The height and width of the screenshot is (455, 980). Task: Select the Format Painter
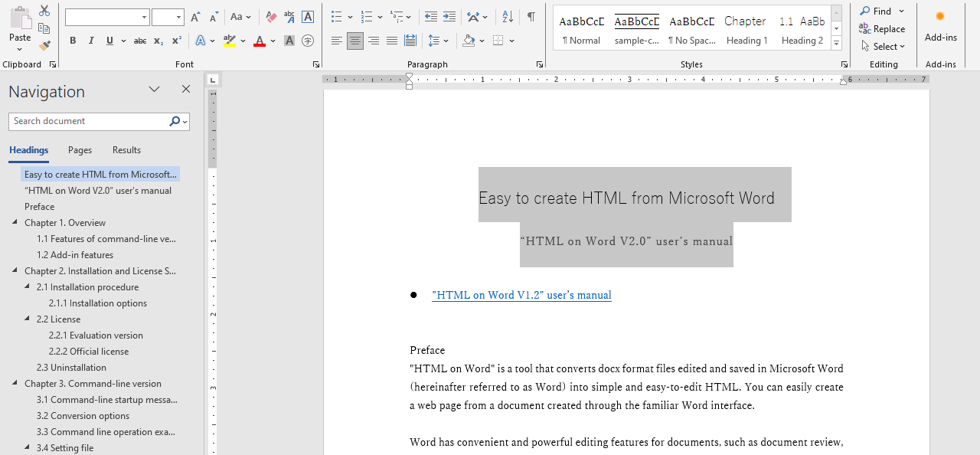pos(44,46)
